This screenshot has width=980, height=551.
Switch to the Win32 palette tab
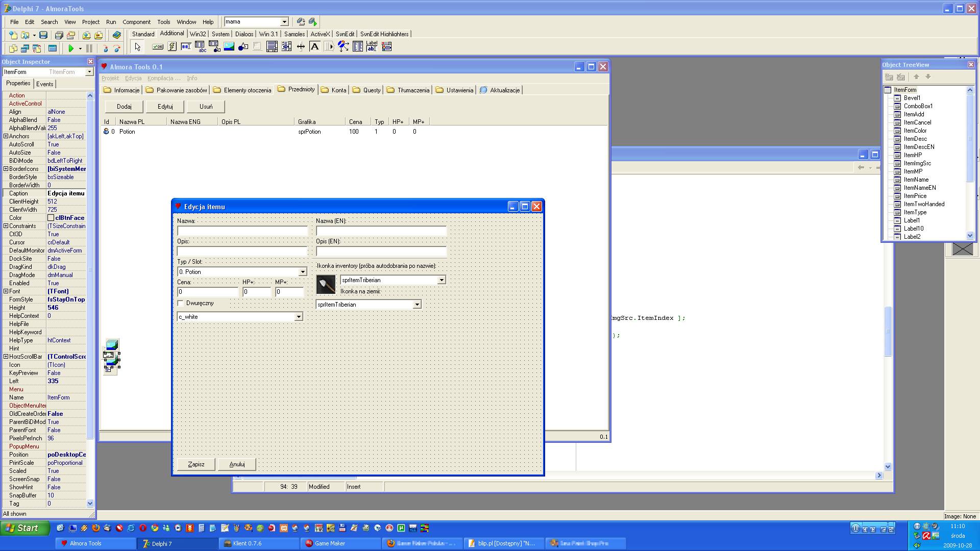[x=198, y=34]
